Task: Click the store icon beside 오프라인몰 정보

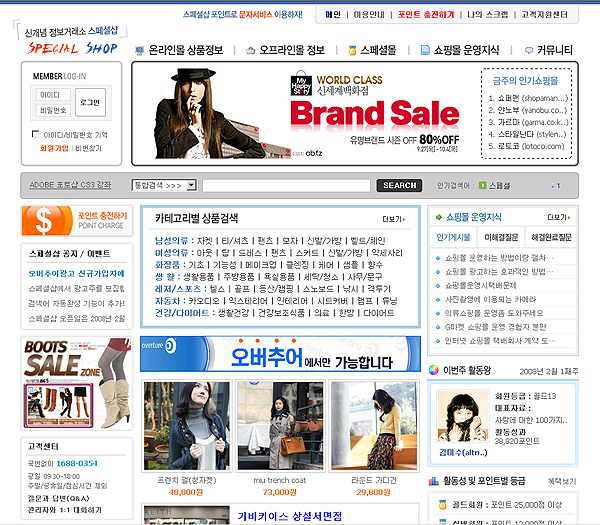Action: tap(250, 50)
